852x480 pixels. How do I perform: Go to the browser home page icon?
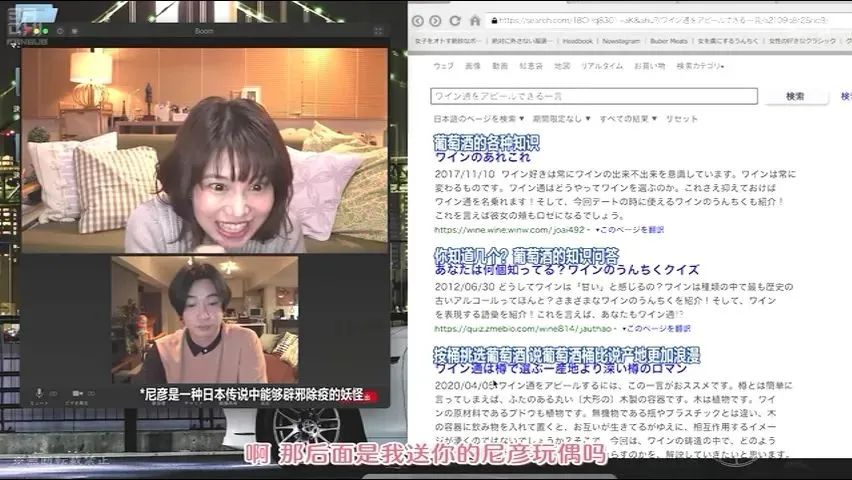(x=475, y=21)
